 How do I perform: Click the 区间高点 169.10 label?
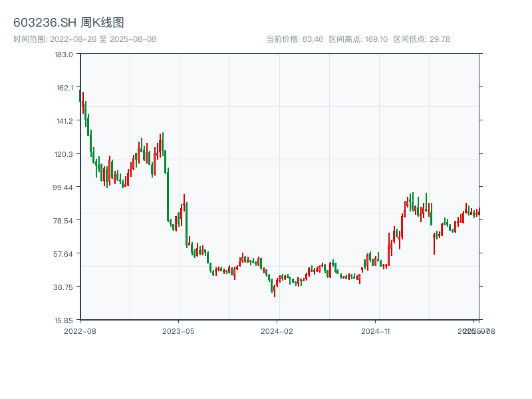click(358, 39)
